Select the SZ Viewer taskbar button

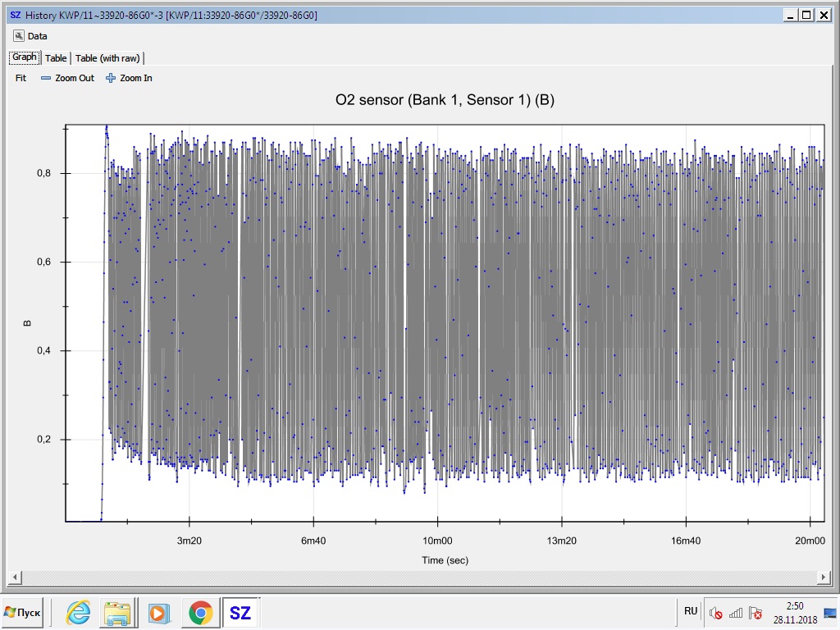coord(240,612)
